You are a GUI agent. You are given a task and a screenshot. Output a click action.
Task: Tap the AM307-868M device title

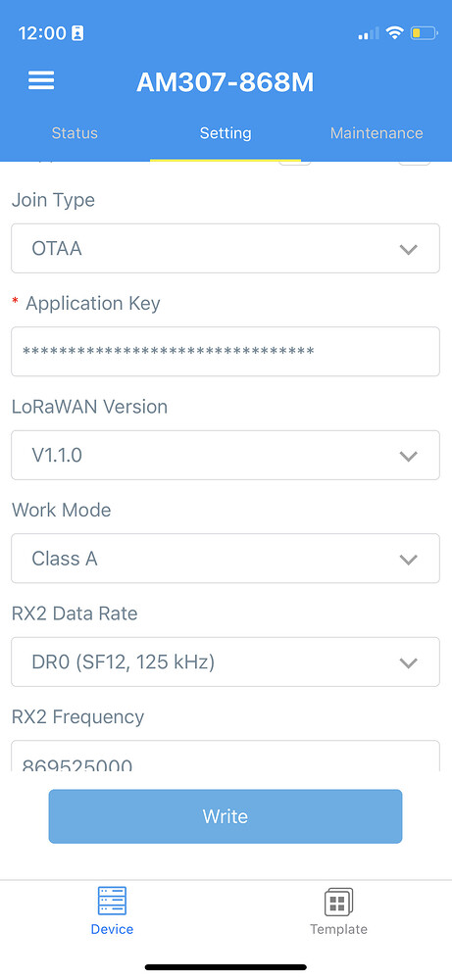pos(226,82)
